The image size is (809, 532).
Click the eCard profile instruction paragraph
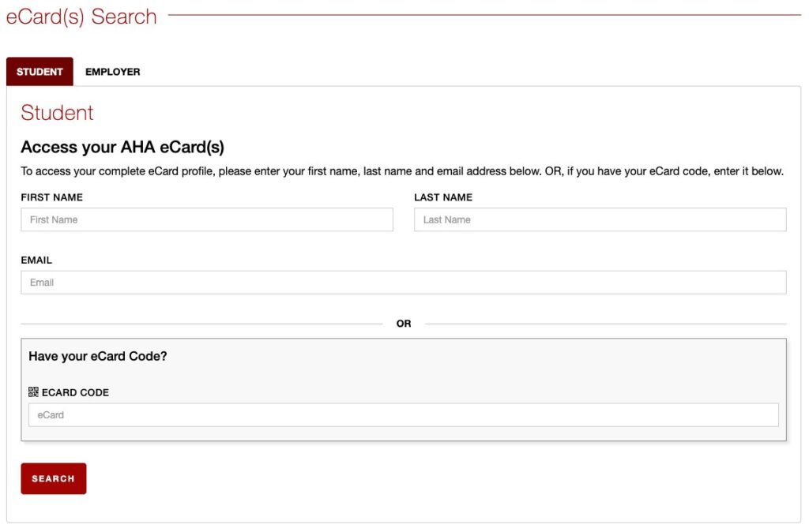pos(401,171)
